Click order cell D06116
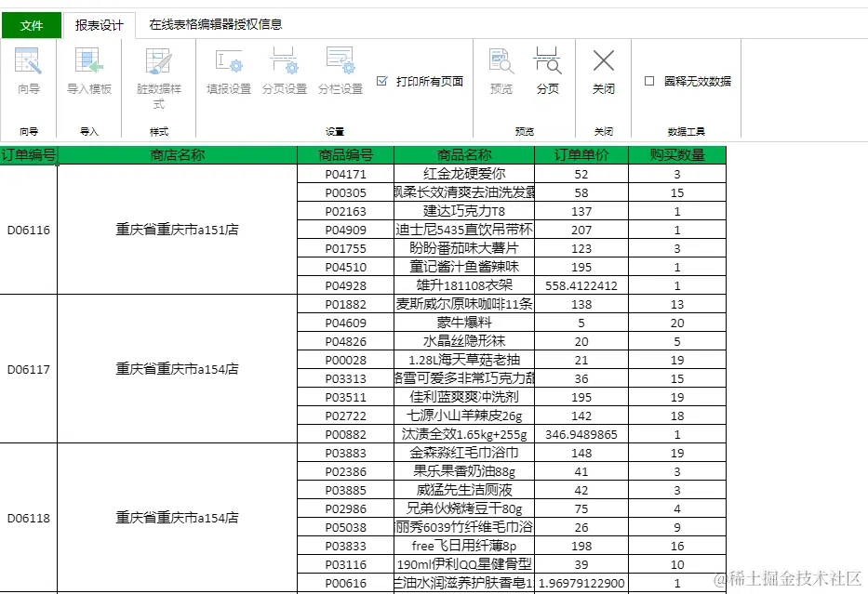Screen dimensions: 868x594 tap(28, 230)
